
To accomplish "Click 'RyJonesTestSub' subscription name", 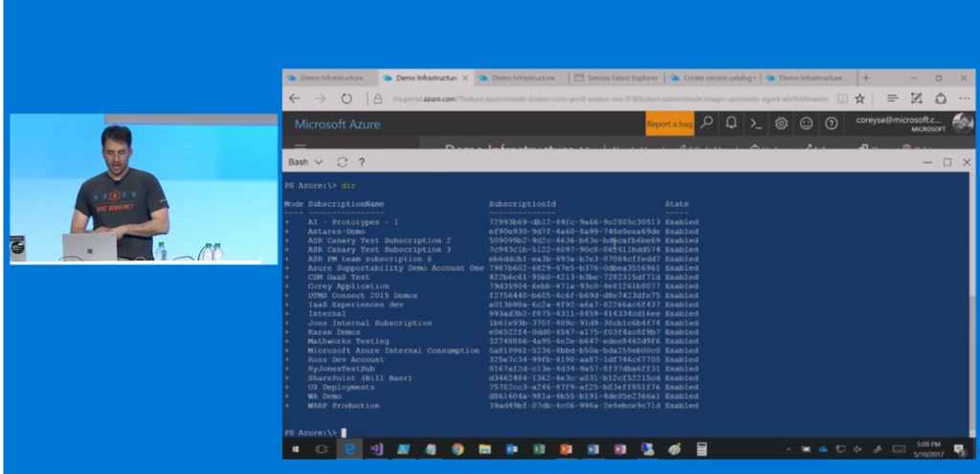I will click(x=342, y=369).
